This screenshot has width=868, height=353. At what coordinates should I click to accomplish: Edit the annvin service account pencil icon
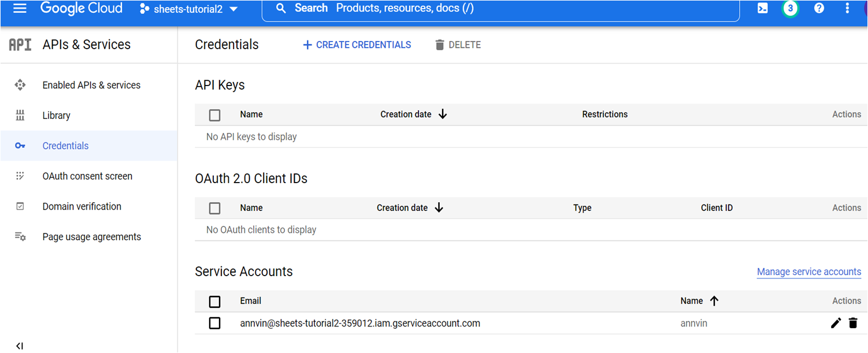pos(836,323)
